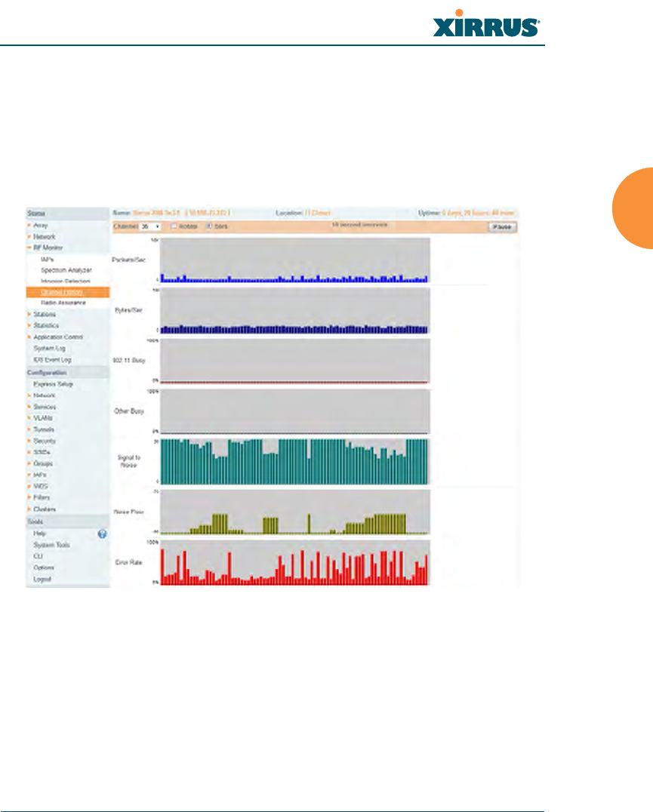Click the Packets/Sec chart
The height and width of the screenshot is (812, 653).
(x=294, y=260)
